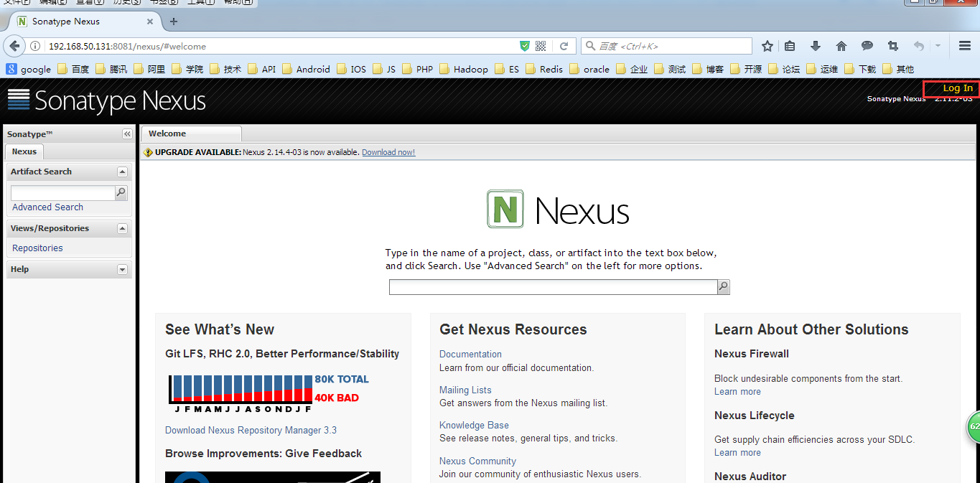Close the Sonatype Nexus browser tab

click(x=150, y=22)
